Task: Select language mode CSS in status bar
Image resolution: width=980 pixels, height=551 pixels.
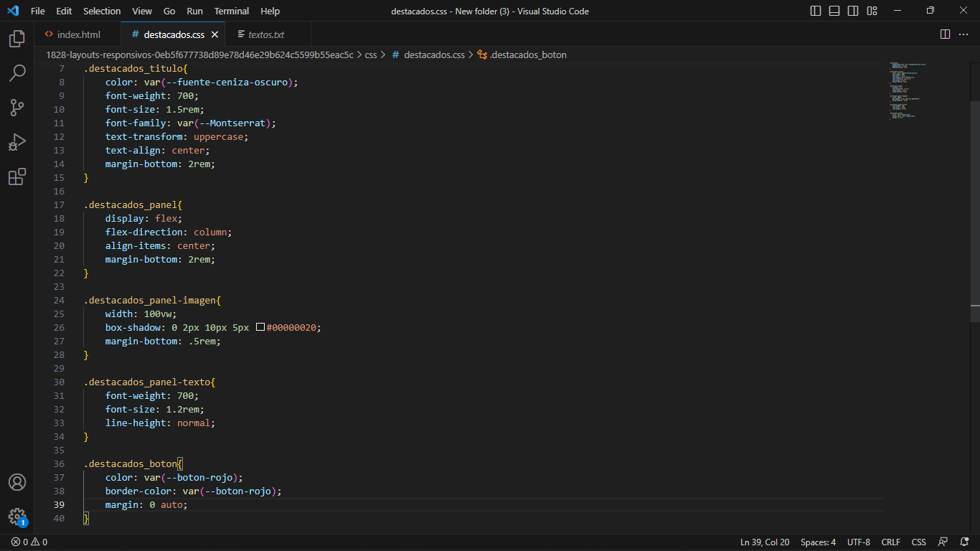Action: coord(918,542)
